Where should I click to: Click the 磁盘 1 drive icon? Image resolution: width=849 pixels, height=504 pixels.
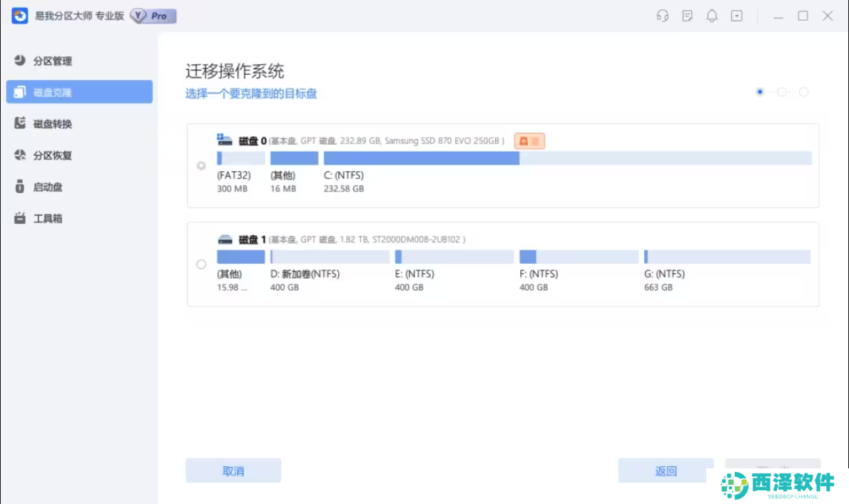pos(225,239)
